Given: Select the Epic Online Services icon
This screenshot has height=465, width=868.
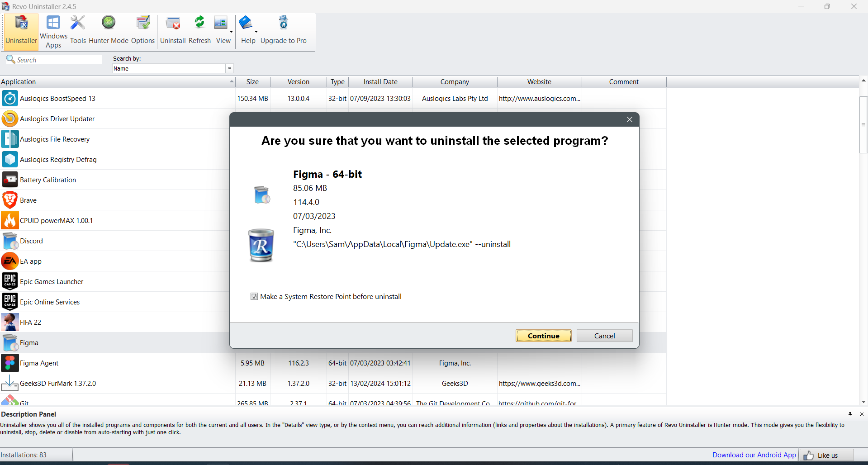Looking at the screenshot, I should pyautogui.click(x=10, y=302).
